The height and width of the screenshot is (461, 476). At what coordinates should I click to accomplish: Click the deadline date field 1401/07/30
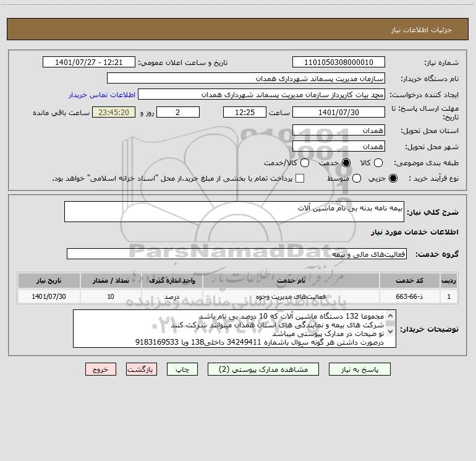pos(339,112)
